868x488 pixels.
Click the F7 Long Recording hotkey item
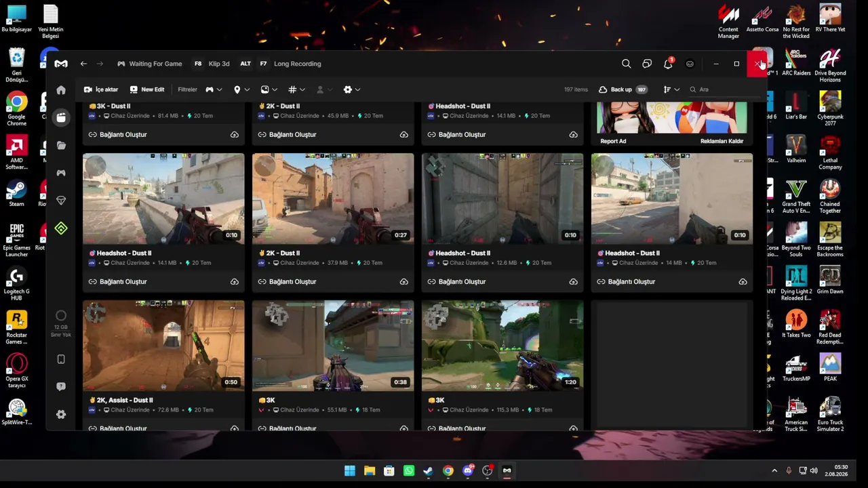pyautogui.click(x=290, y=64)
